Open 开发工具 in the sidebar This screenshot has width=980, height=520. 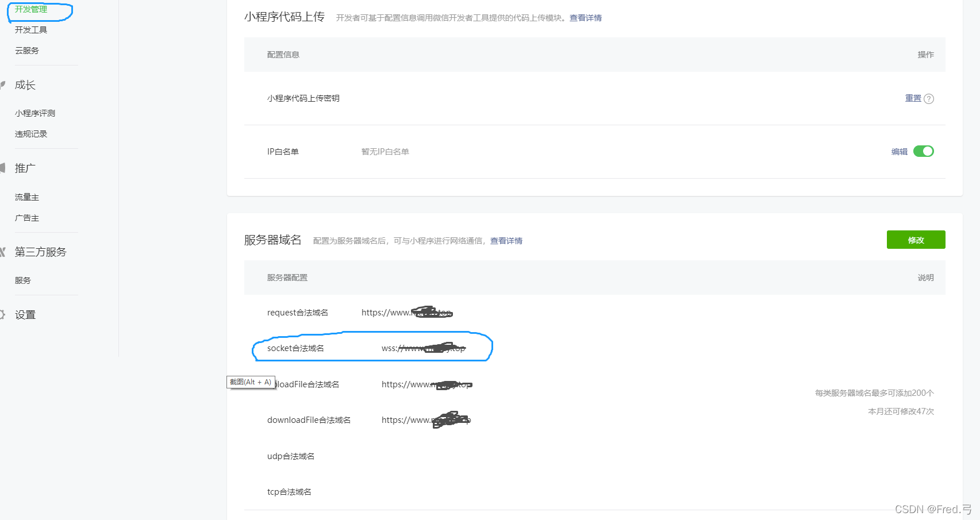tap(31, 30)
